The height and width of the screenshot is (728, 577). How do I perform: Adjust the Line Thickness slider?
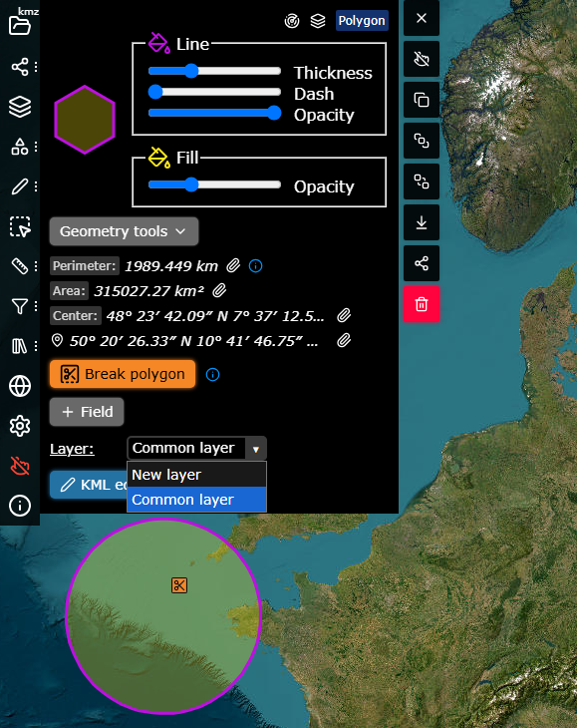pos(214,71)
